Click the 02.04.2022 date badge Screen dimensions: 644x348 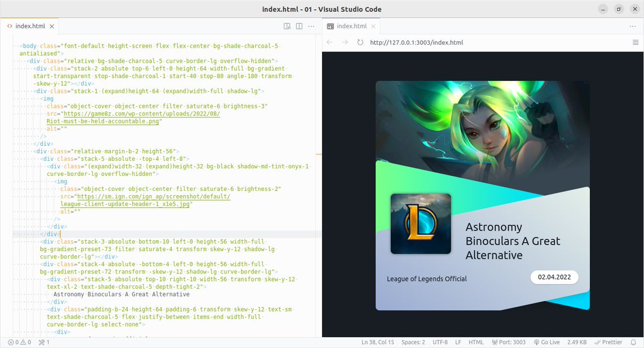554,277
